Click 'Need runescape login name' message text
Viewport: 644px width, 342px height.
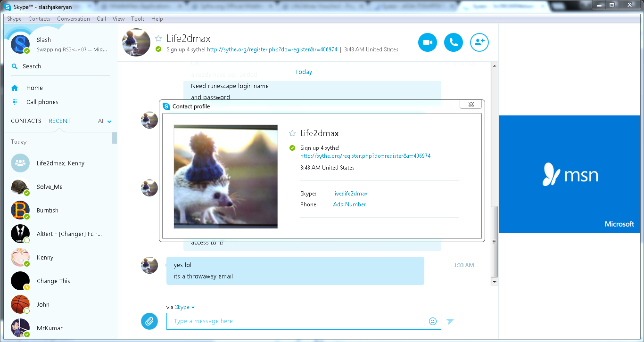[230, 86]
